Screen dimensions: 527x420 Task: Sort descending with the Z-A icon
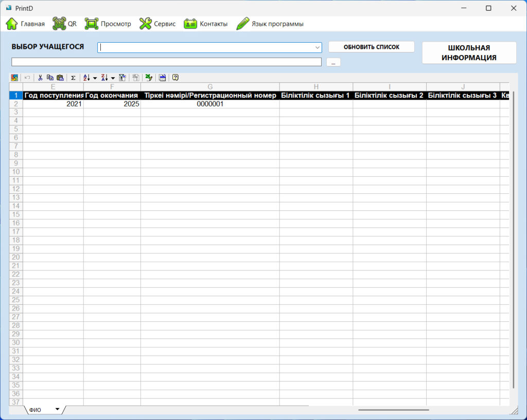104,78
